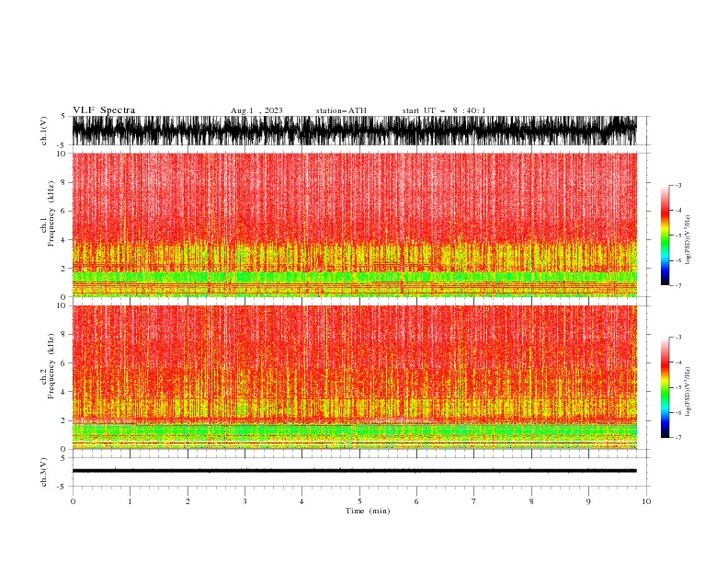Image resolution: width=728 pixels, height=563 pixels.
Task: Click the "-7" label on ch.2 color bar
Action: (x=678, y=438)
